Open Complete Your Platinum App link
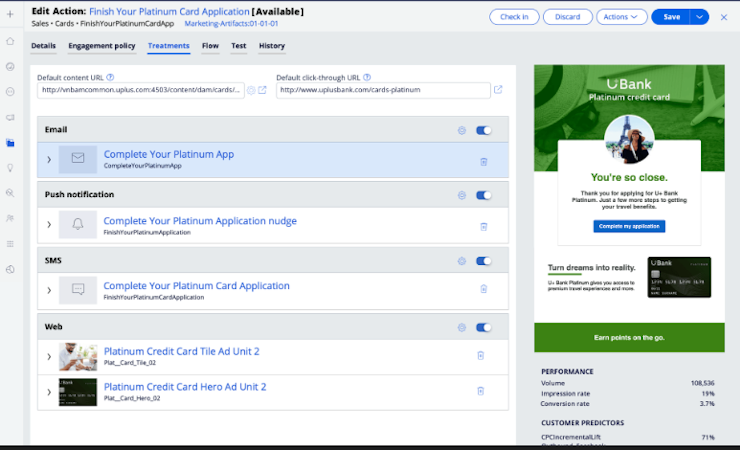This screenshot has height=450, width=740. click(168, 154)
